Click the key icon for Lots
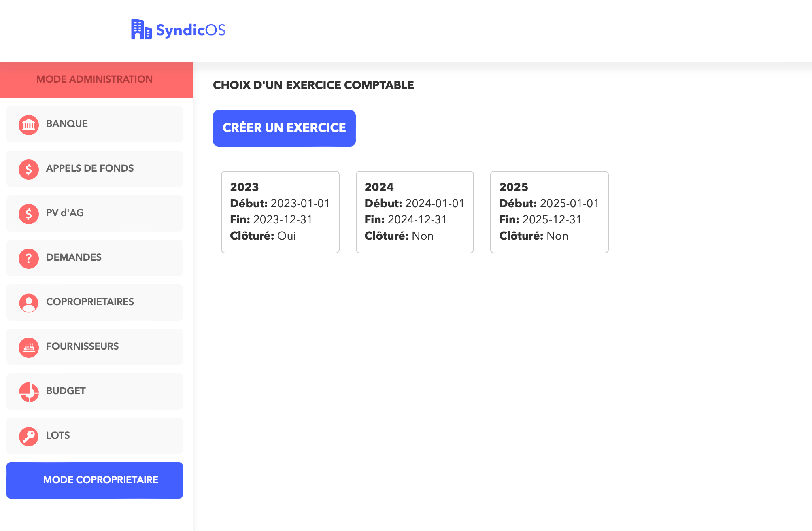This screenshot has width=812, height=531. (x=29, y=436)
